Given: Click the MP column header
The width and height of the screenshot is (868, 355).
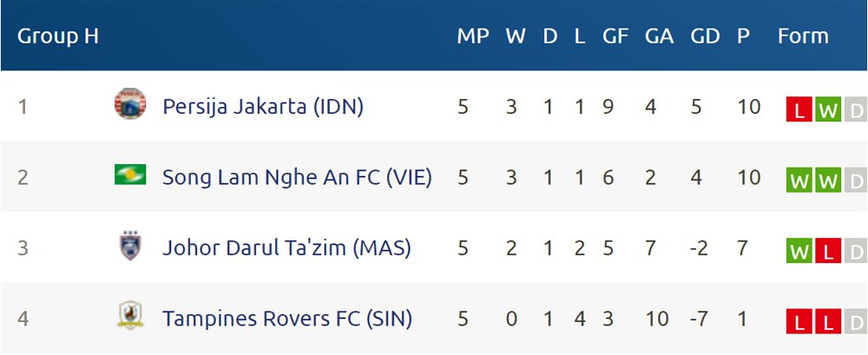Looking at the screenshot, I should (473, 36).
